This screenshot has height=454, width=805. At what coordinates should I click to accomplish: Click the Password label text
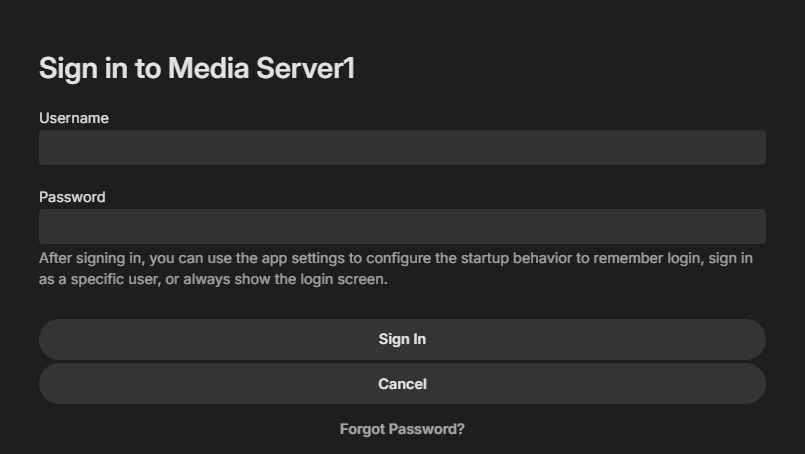[x=72, y=197]
